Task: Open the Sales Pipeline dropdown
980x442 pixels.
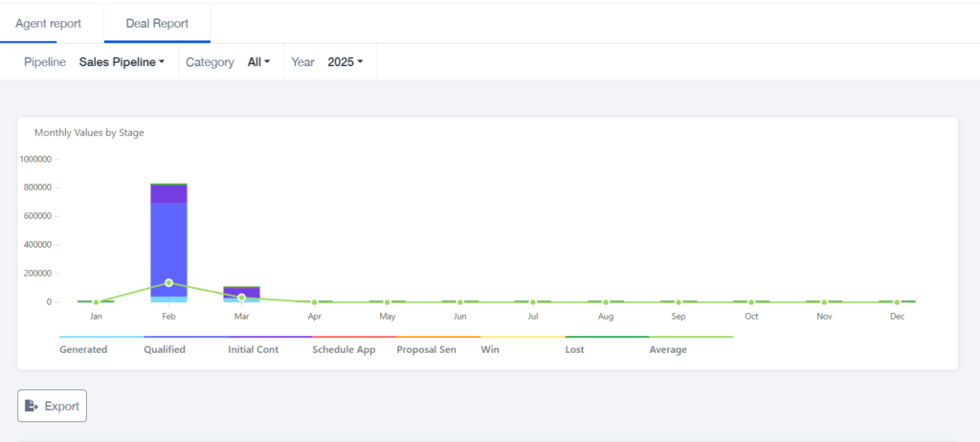Action: pos(122,62)
